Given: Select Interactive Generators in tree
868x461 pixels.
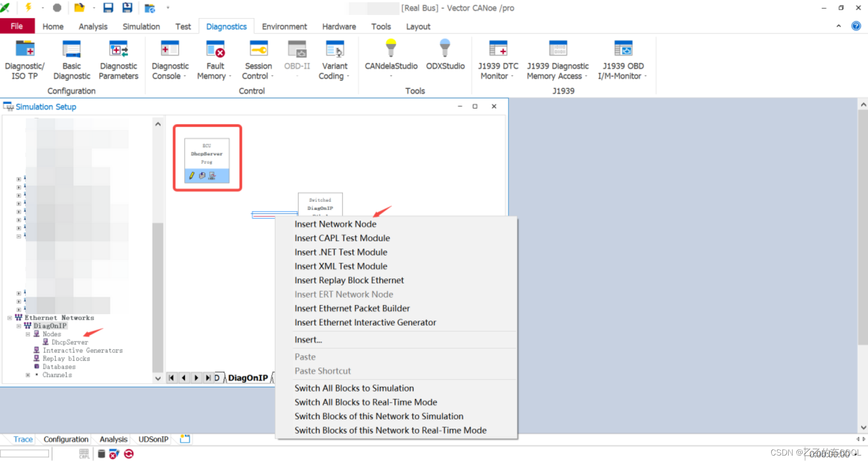Looking at the screenshot, I should pyautogui.click(x=83, y=350).
